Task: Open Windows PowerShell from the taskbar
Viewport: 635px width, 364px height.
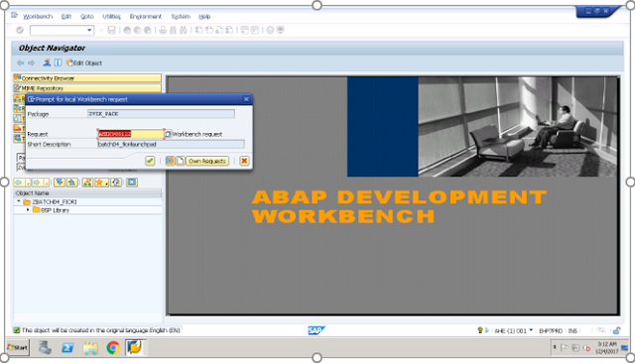Action: 67,347
